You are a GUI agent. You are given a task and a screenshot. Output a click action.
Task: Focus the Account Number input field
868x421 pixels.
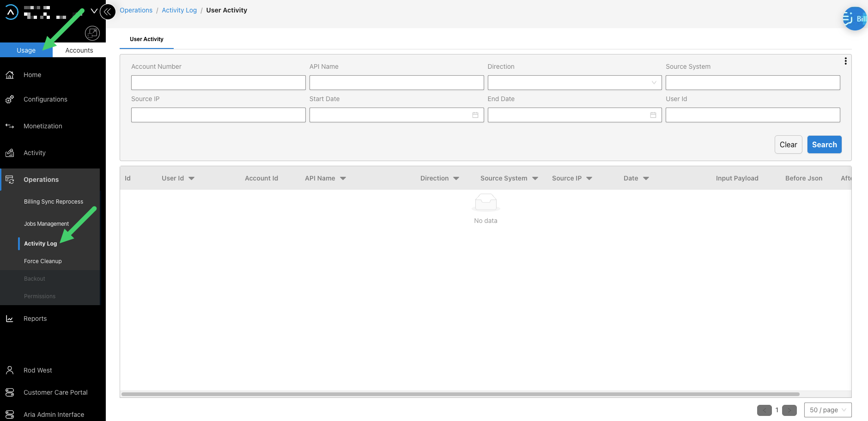[219, 83]
